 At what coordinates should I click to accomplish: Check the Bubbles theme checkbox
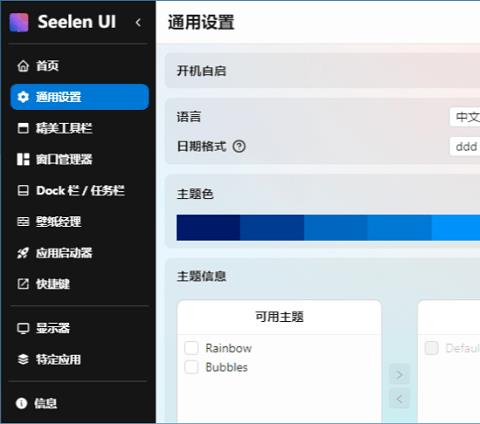[191, 367]
